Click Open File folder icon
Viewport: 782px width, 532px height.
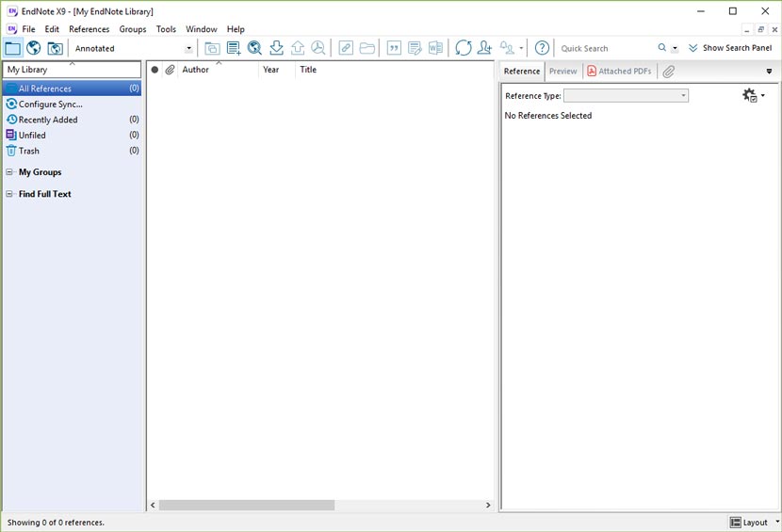point(367,48)
